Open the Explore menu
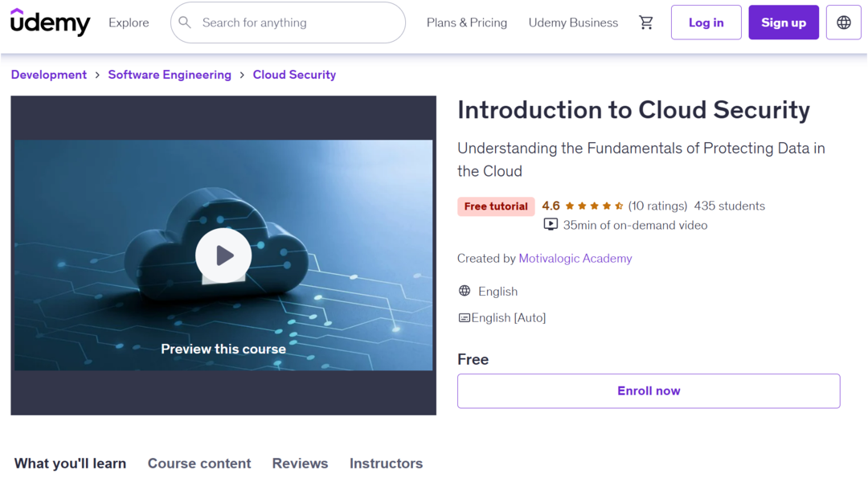The width and height of the screenshot is (868, 482). tap(129, 22)
